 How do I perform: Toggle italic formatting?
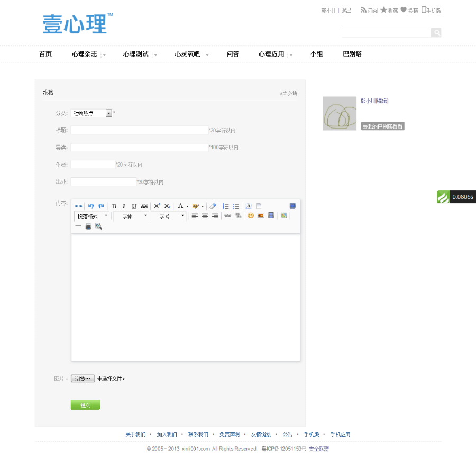[123, 206]
